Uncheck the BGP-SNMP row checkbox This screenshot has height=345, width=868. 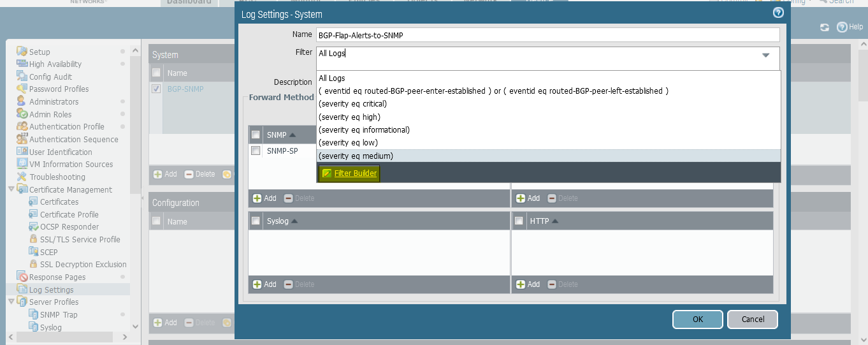tap(156, 89)
